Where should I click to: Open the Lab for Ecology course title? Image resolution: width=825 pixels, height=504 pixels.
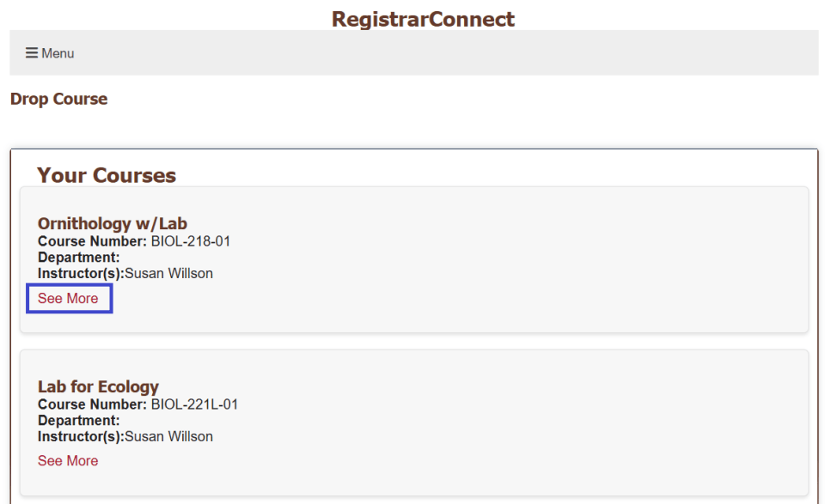(x=98, y=386)
